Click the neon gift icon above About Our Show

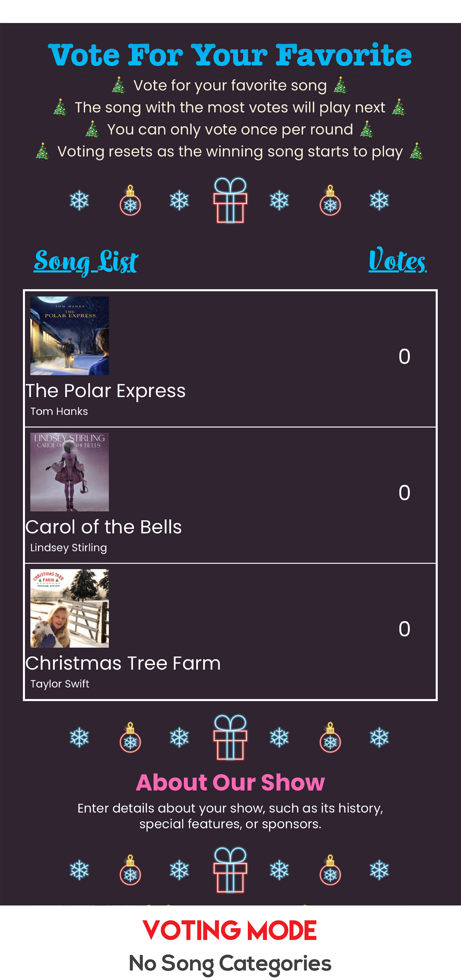click(230, 737)
